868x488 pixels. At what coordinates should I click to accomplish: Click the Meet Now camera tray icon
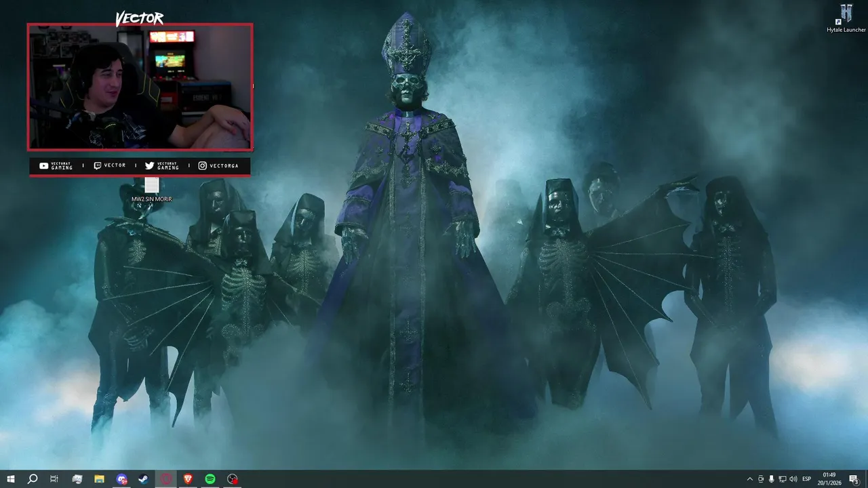761,479
